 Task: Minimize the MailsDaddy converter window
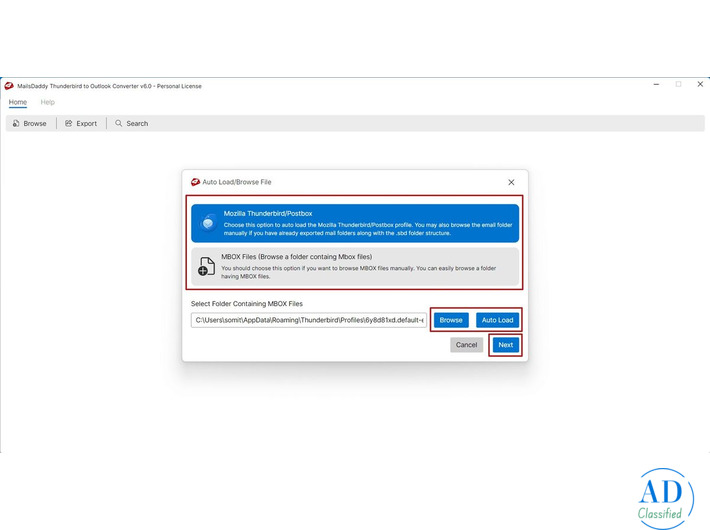click(656, 84)
